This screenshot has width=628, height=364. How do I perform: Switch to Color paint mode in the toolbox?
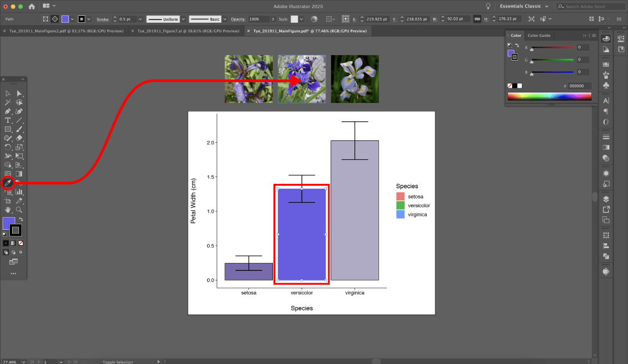point(6,243)
